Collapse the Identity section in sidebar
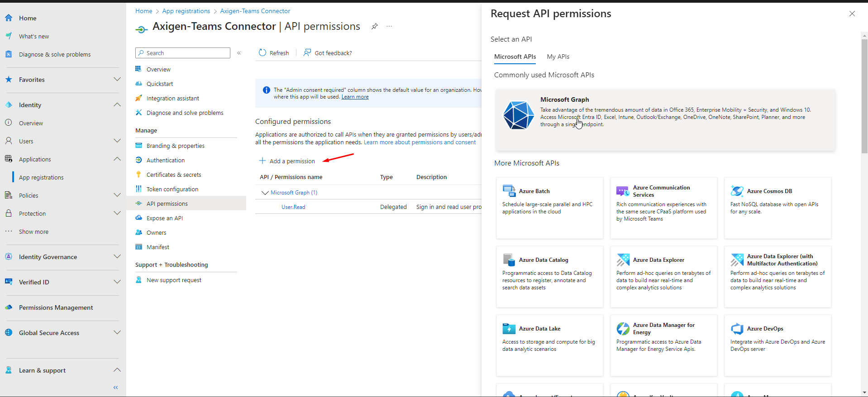This screenshot has width=868, height=397. [x=117, y=105]
